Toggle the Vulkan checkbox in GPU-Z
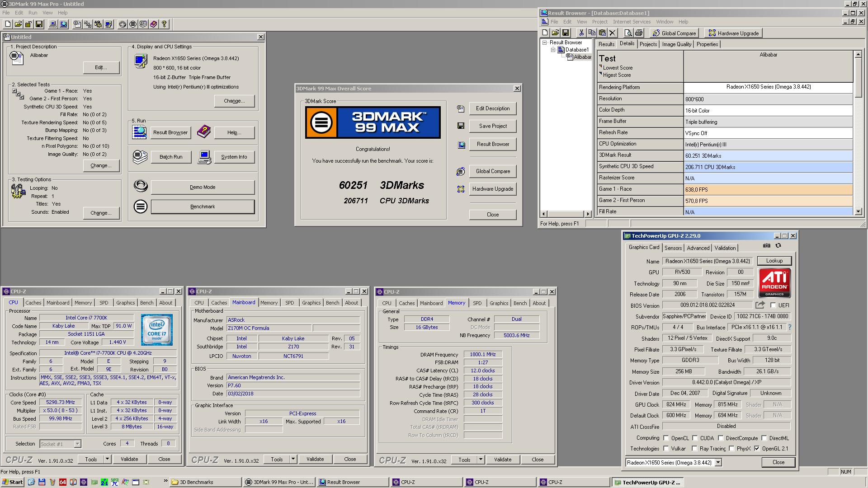The width and height of the screenshot is (868, 488). click(666, 448)
